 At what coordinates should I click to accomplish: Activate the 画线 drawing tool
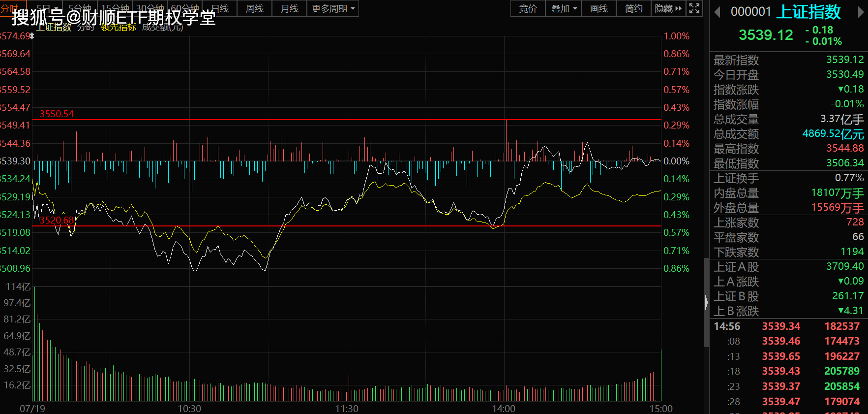pyautogui.click(x=599, y=8)
